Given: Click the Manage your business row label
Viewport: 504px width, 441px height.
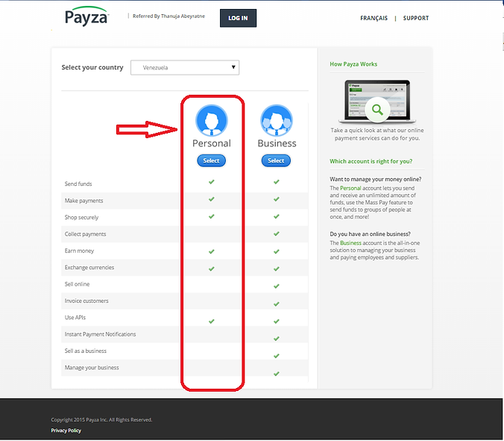Looking at the screenshot, I should pyautogui.click(x=92, y=368).
